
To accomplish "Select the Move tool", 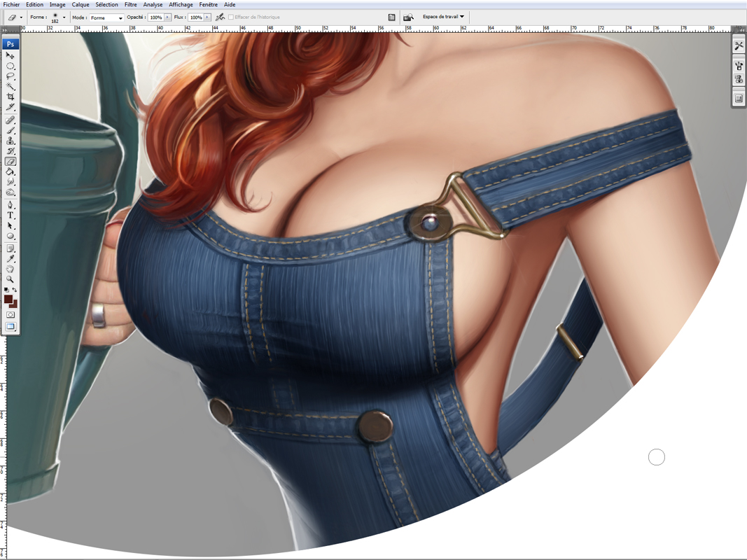I will pyautogui.click(x=10, y=56).
